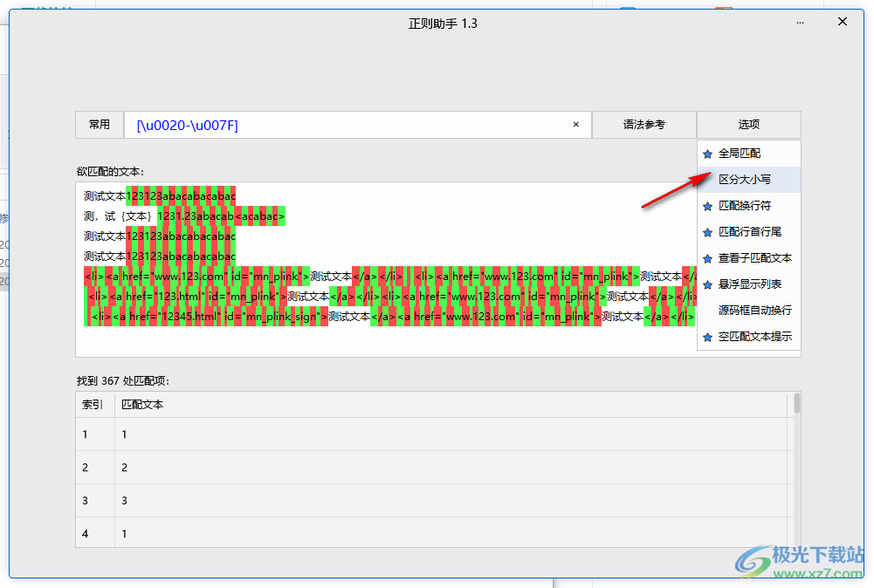This screenshot has height=588, width=874.
Task: Open the three-dots menu in title bar
Action: 800,23
